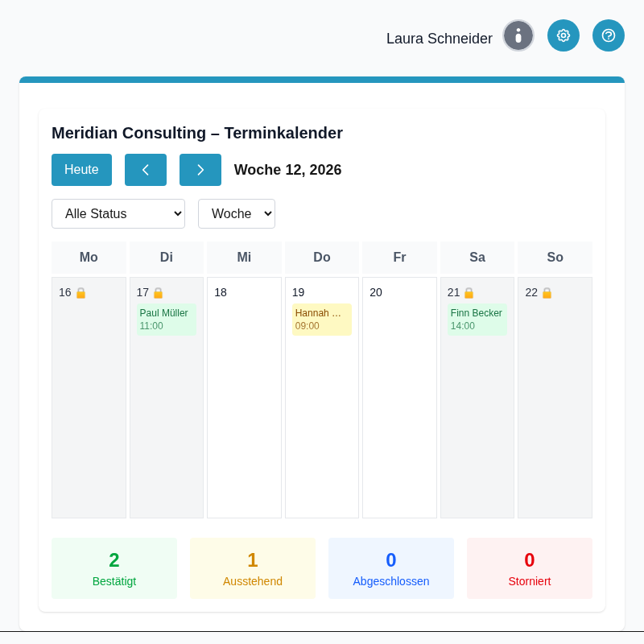Click the lock icon on day 16
The height and width of the screenshot is (644, 644).
80,293
